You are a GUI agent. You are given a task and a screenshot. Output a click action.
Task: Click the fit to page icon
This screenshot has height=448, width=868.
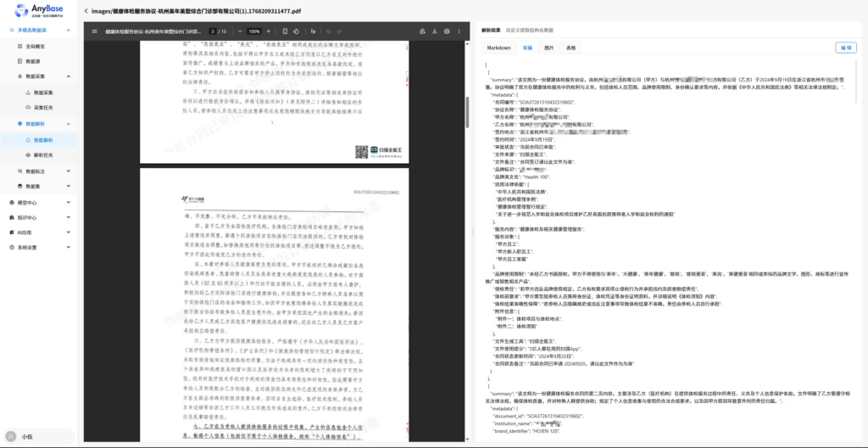point(286,31)
